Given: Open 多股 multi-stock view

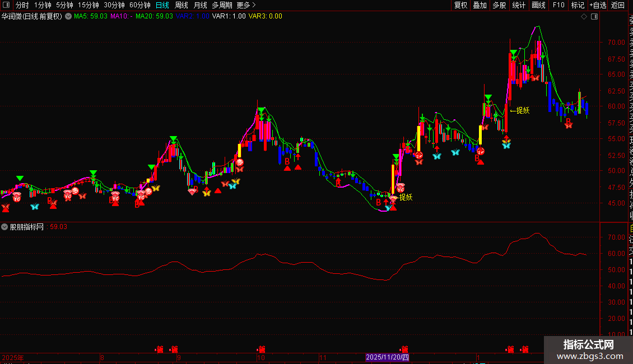Looking at the screenshot, I should [x=499, y=5].
